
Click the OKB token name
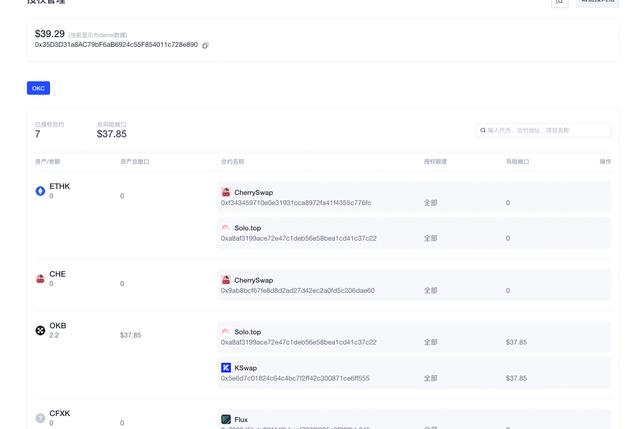(x=58, y=325)
